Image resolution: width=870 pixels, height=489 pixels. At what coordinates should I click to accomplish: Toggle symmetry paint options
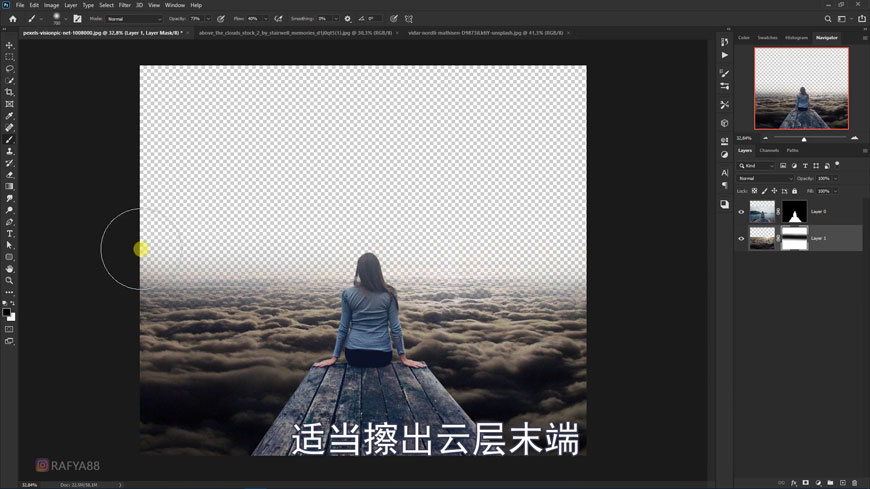pos(409,19)
